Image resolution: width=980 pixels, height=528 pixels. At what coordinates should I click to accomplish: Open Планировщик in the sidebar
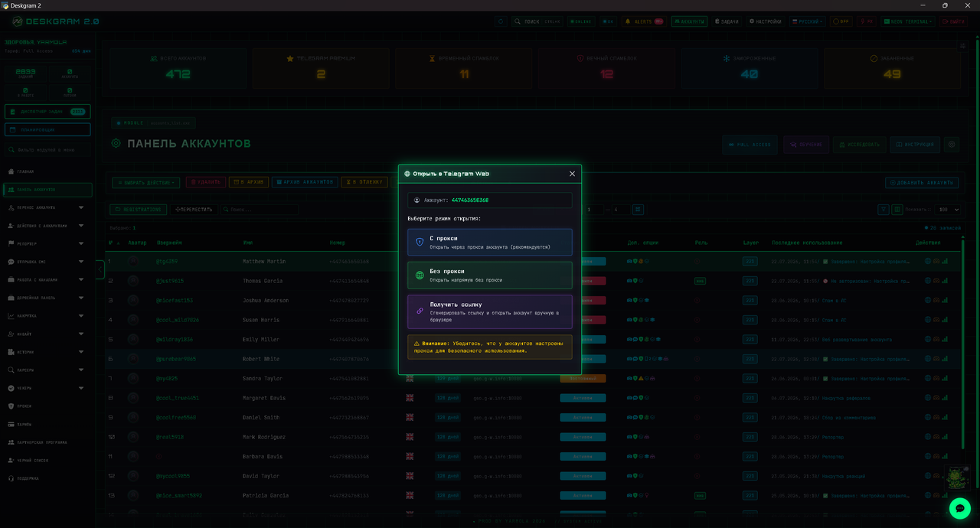point(47,130)
